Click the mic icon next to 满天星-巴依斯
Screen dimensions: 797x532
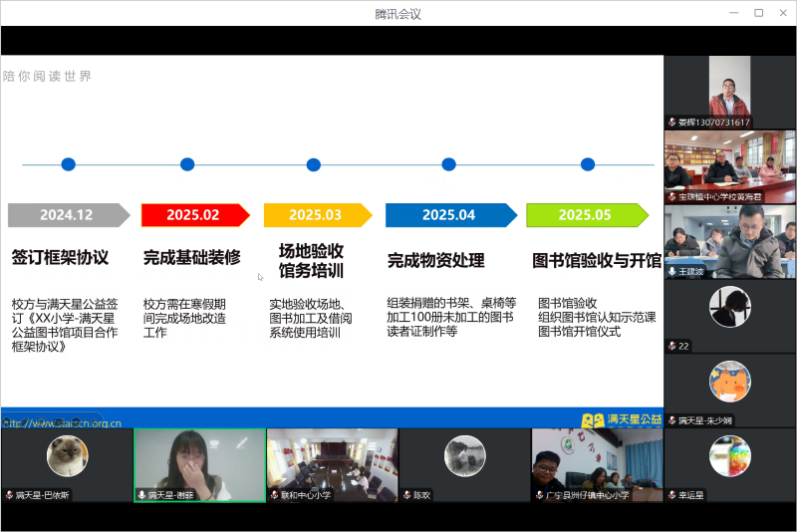pyautogui.click(x=9, y=495)
